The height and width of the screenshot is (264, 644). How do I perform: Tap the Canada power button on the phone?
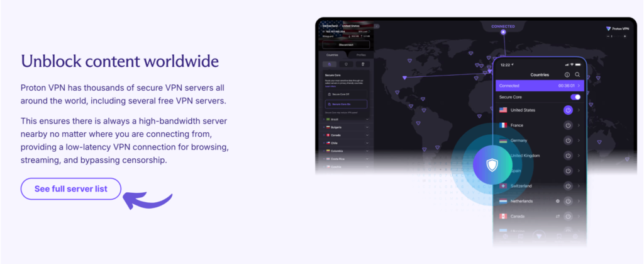click(568, 216)
